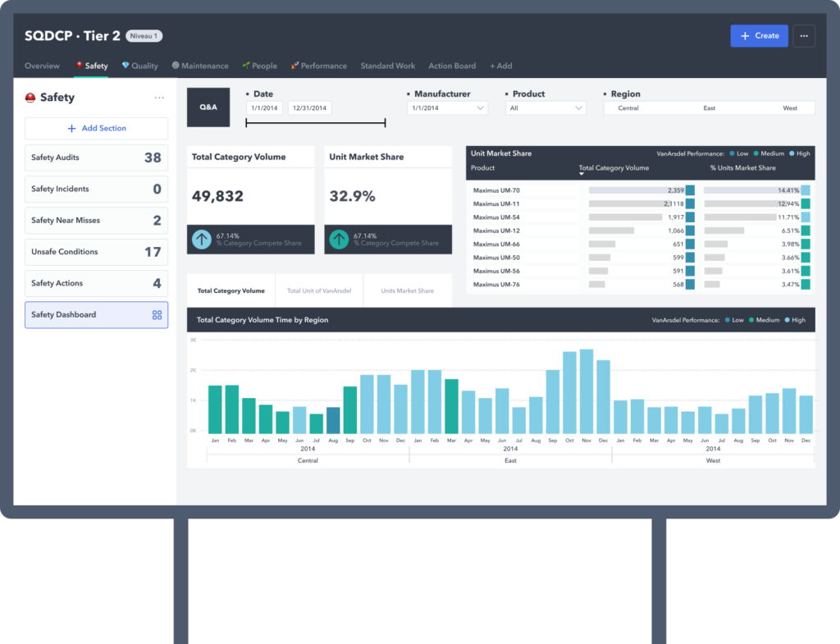The image size is (840, 644).
Task: Click the % Units Market Share column header
Action: (743, 168)
